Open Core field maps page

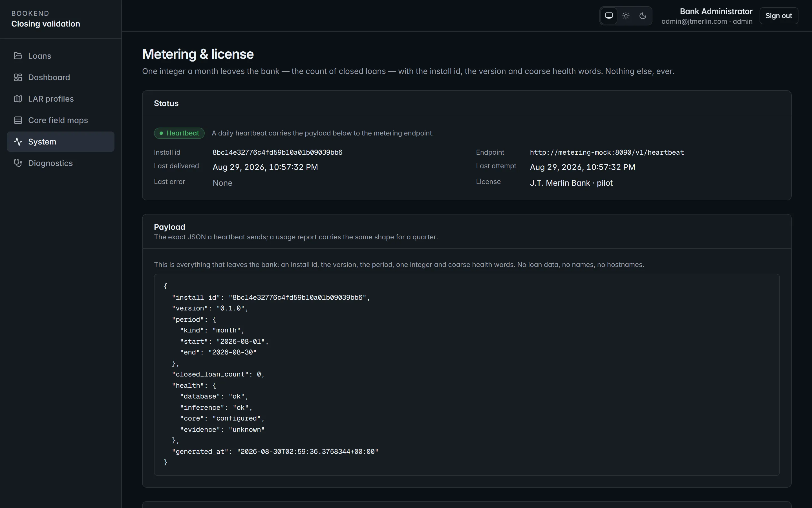pos(60,120)
